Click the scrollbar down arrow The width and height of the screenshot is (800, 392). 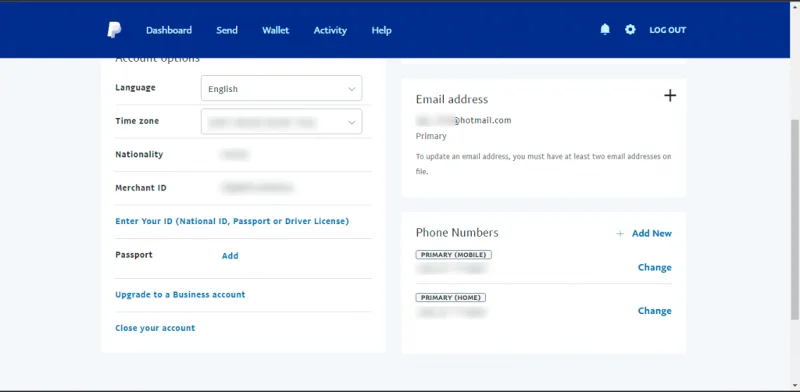[795, 385]
